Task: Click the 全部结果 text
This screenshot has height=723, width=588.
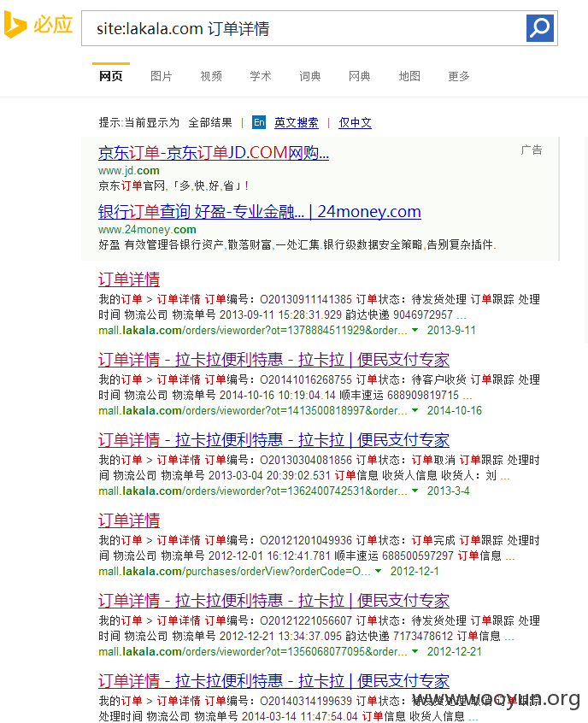Action: click(210, 123)
